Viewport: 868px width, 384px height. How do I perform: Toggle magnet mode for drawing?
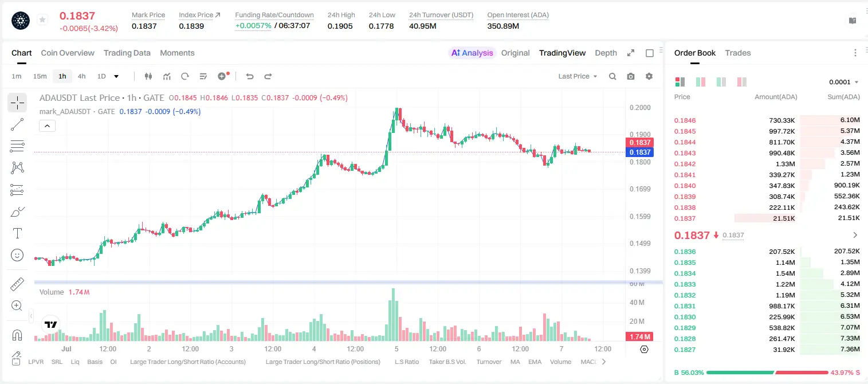pos(17,335)
